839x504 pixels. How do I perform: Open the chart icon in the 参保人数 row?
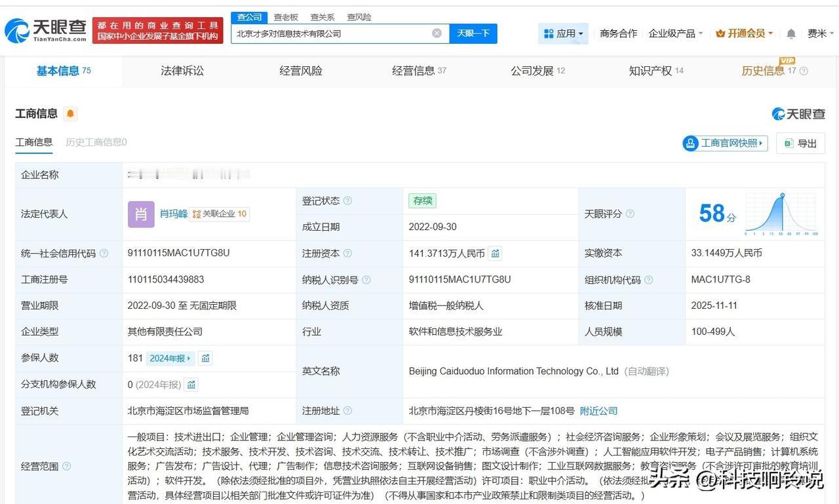[x=206, y=358]
